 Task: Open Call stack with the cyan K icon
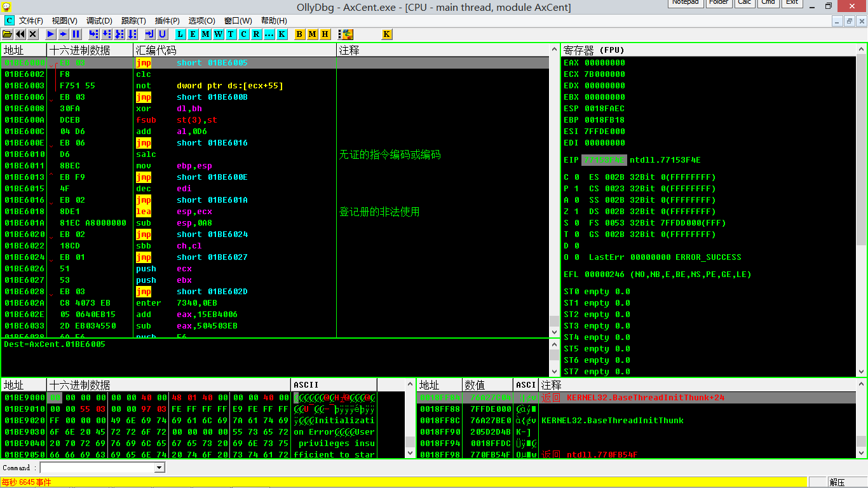pos(282,34)
